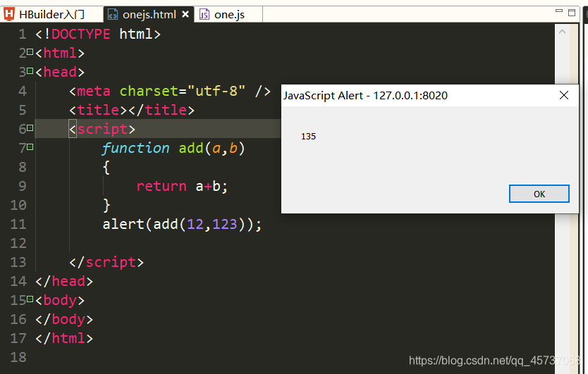Click the closing html tag on line 17
Screen dimensions: 588x374
(64, 338)
